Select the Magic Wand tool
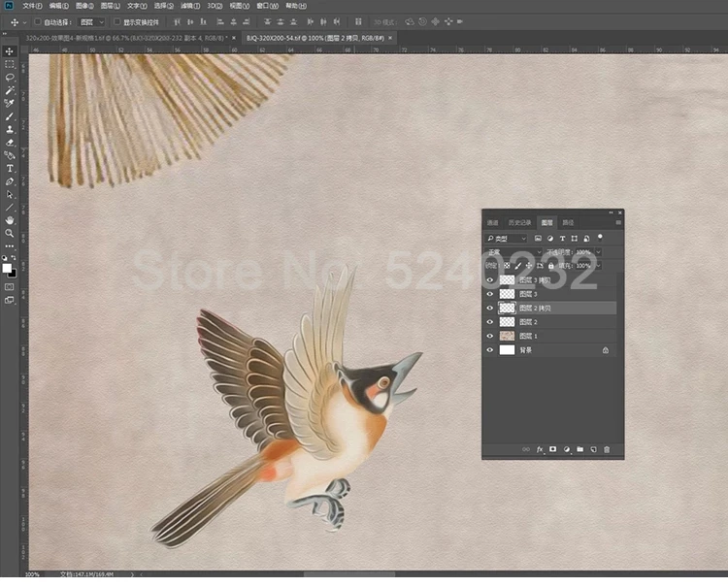This screenshot has height=587, width=728. [x=10, y=89]
